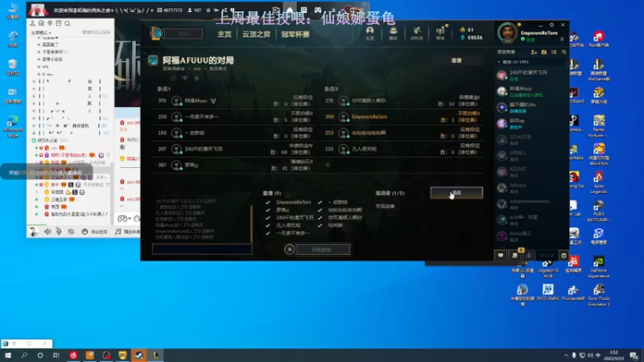Click the Steam icon on the taskbar
Image resolution: width=644 pixels, height=362 pixels.
click(x=138, y=355)
